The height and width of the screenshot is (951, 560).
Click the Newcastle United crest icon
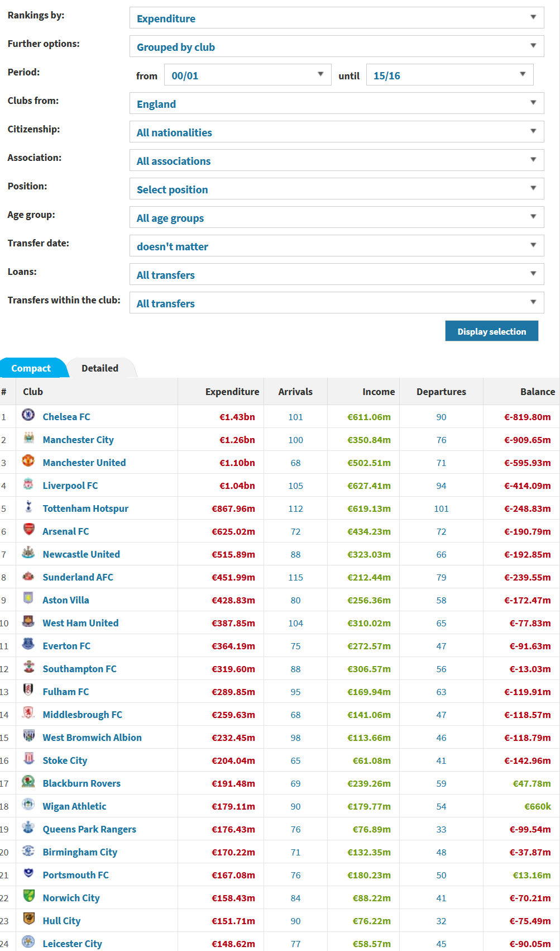[28, 553]
